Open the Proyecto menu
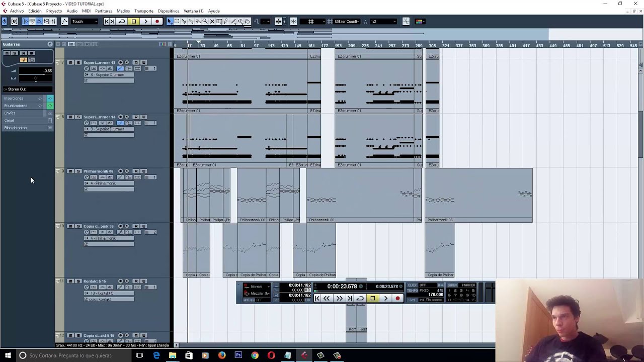This screenshot has width=644, height=362. click(x=54, y=11)
